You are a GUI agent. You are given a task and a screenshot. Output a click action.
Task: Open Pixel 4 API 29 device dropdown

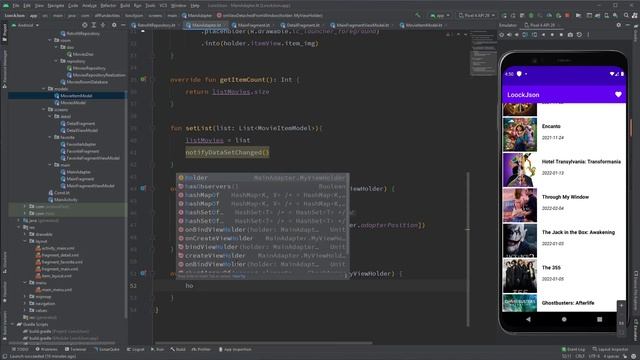point(477,16)
